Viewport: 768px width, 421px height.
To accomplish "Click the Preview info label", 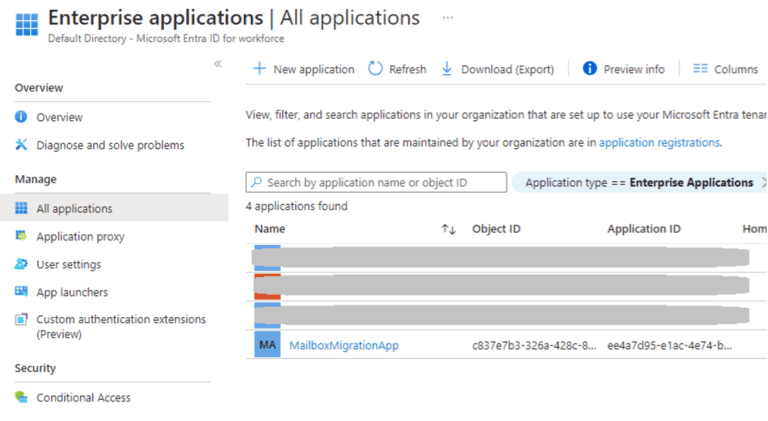I will tap(634, 70).
